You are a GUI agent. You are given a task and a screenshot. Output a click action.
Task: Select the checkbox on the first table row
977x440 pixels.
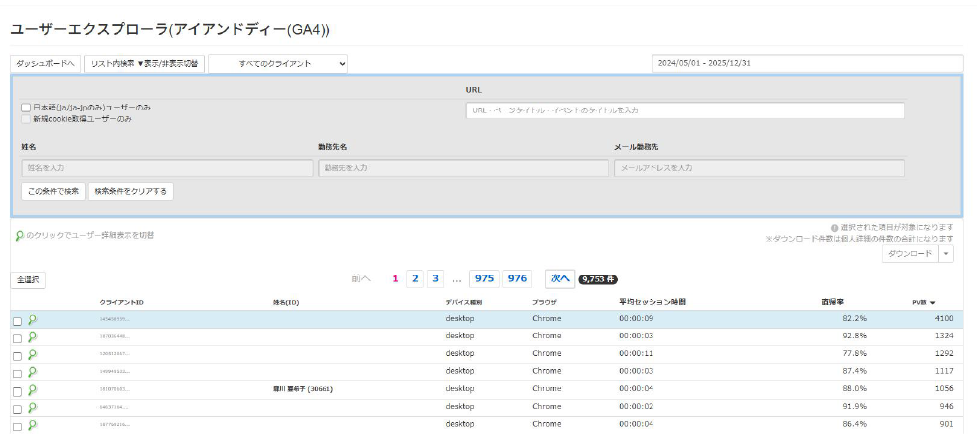[x=17, y=321]
